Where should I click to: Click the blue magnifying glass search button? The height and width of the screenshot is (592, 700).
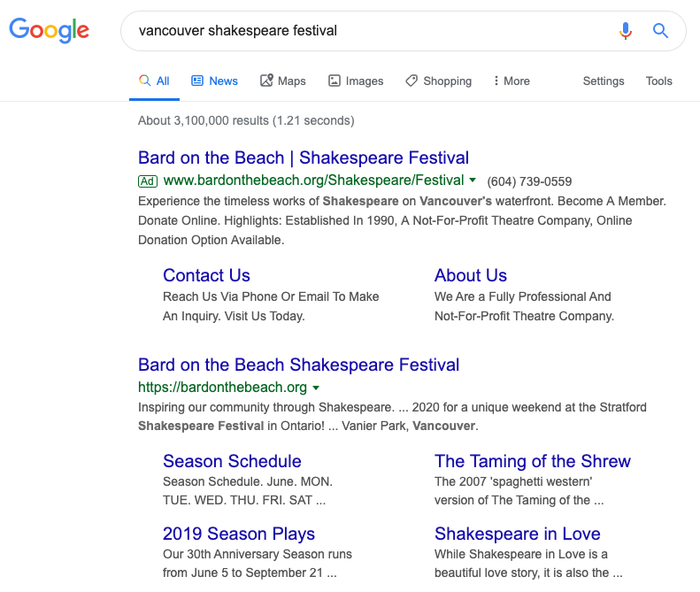tap(660, 31)
